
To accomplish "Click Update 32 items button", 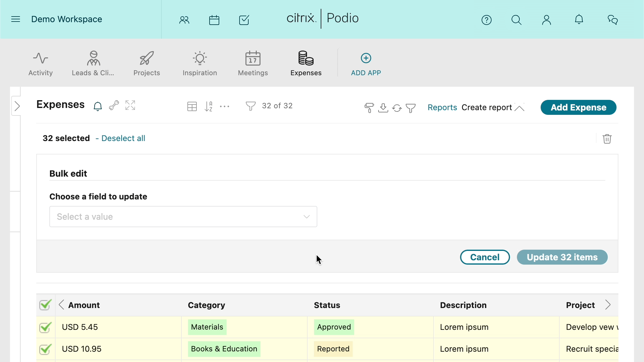I will click(x=562, y=257).
